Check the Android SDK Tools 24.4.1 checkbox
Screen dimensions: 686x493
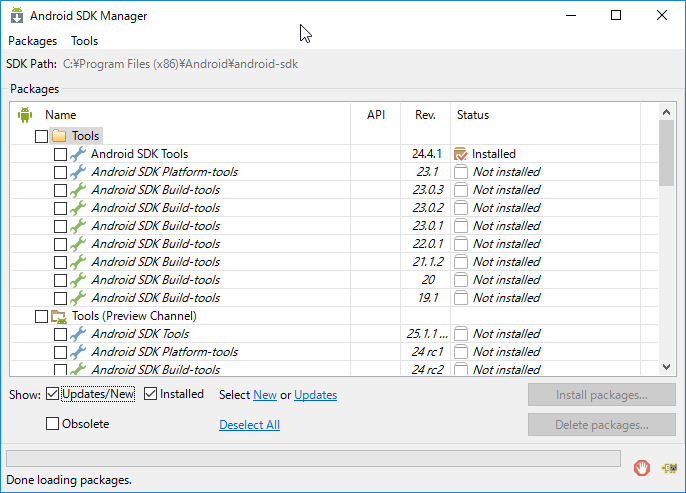tap(60, 154)
